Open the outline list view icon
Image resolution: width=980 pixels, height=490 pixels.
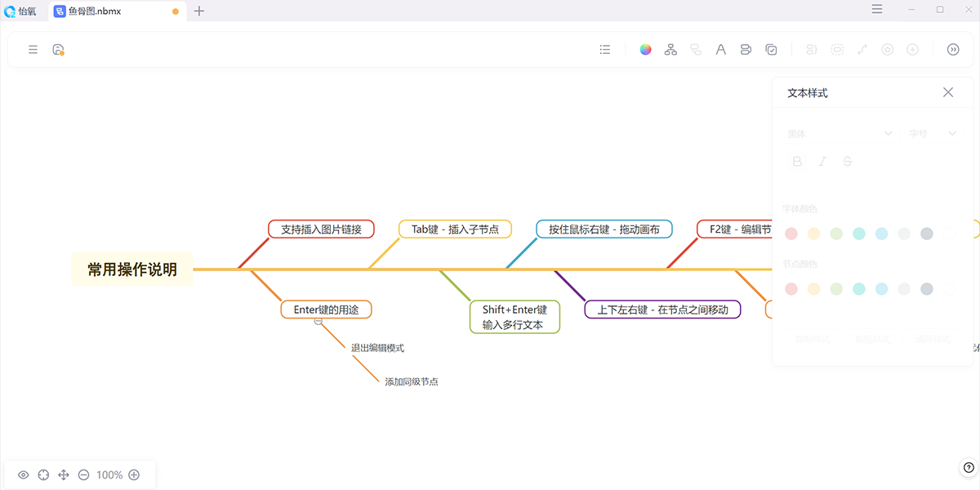[x=605, y=50]
